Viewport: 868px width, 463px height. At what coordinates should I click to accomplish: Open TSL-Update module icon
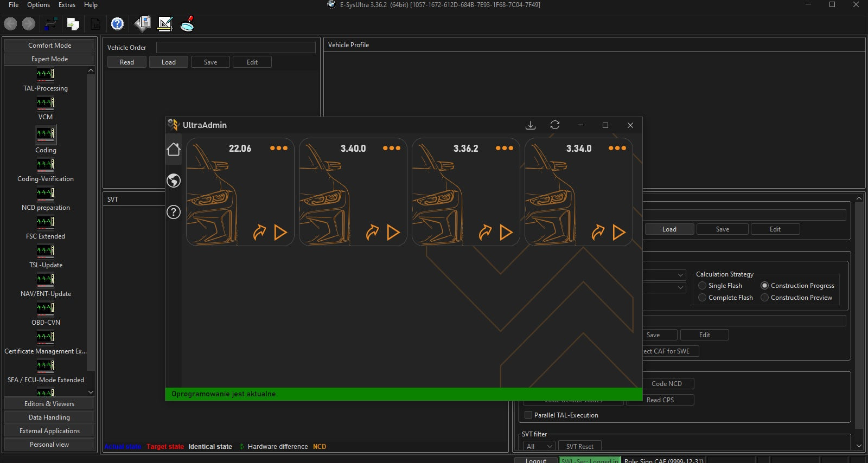[x=46, y=250]
